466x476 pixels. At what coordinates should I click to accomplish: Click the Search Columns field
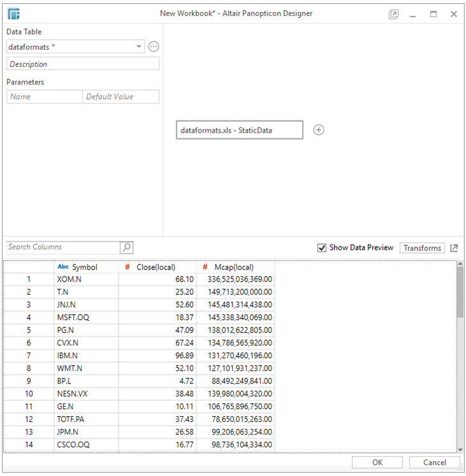pyautogui.click(x=62, y=247)
